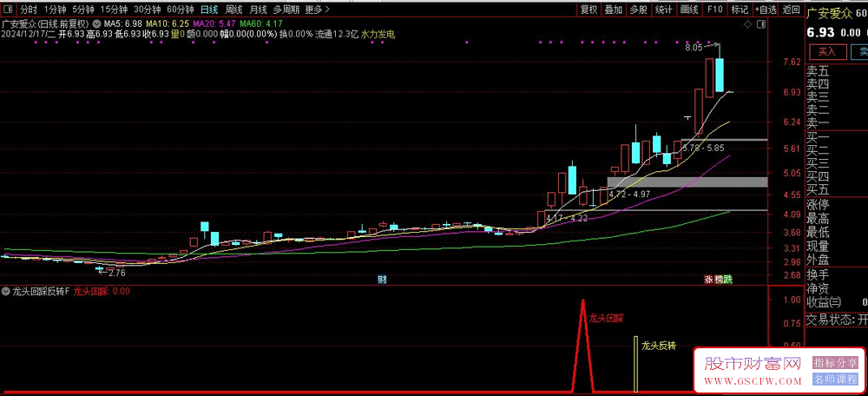Click the 龙头回踩 signal label
Viewport: 868px width, 396px height.
tap(606, 319)
